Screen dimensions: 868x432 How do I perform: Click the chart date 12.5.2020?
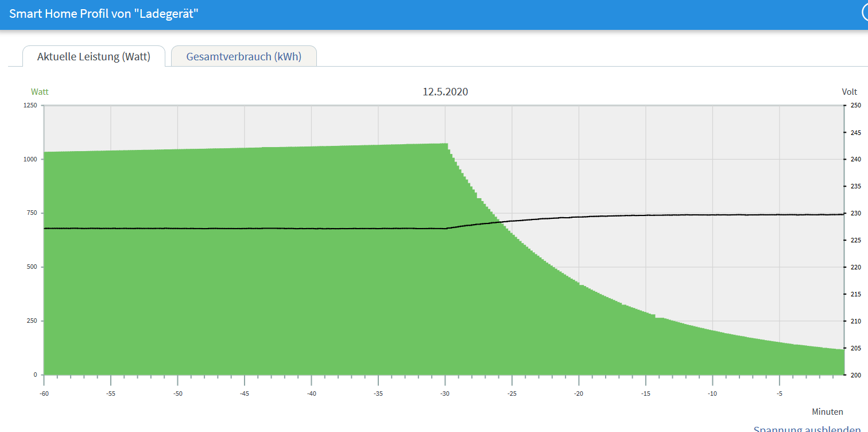445,92
